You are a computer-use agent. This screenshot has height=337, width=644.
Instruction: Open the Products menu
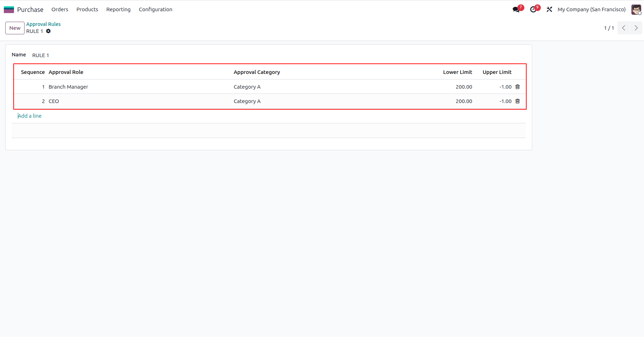(x=87, y=9)
